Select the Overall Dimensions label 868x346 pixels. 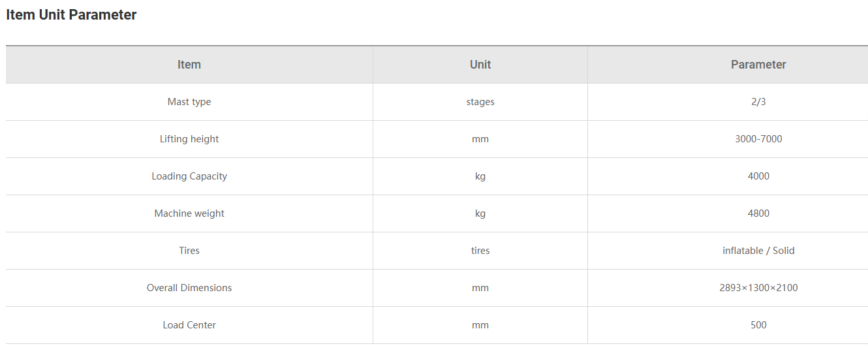click(189, 288)
